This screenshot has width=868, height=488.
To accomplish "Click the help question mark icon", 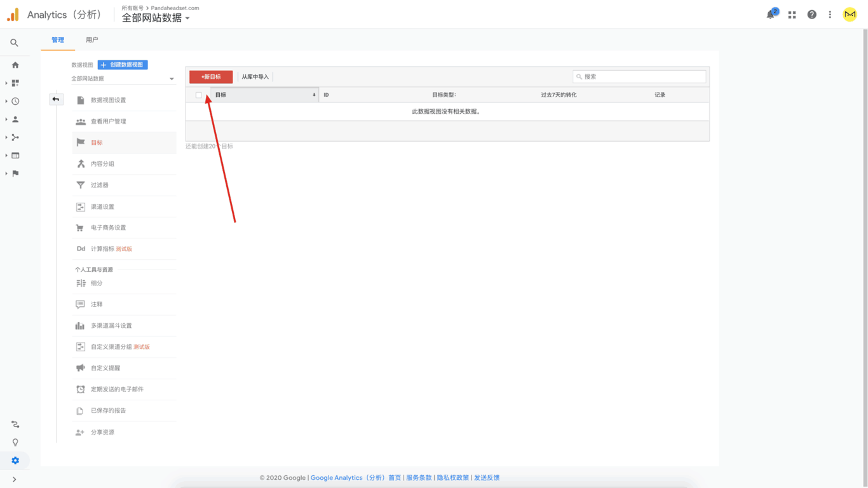I will point(811,15).
